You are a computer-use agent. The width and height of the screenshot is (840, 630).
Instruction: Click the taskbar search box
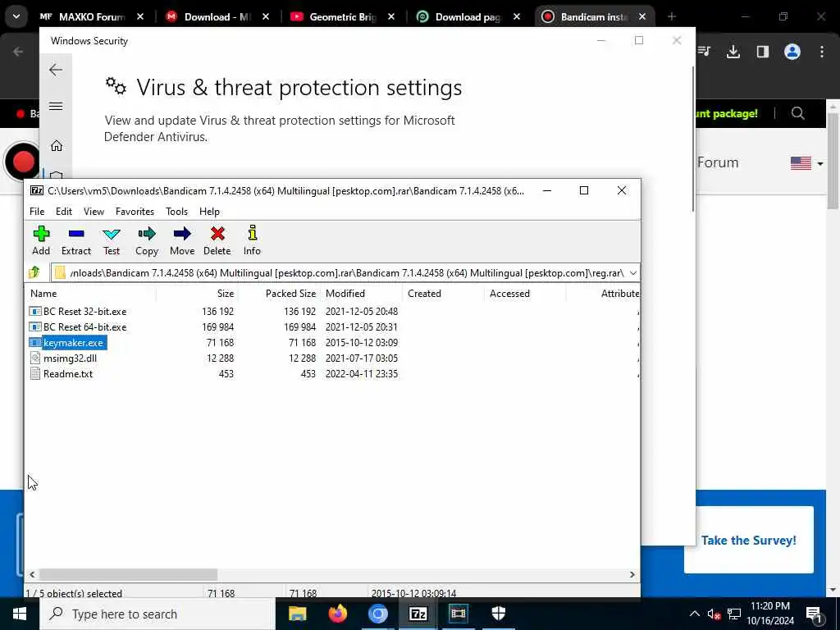[x=157, y=614]
